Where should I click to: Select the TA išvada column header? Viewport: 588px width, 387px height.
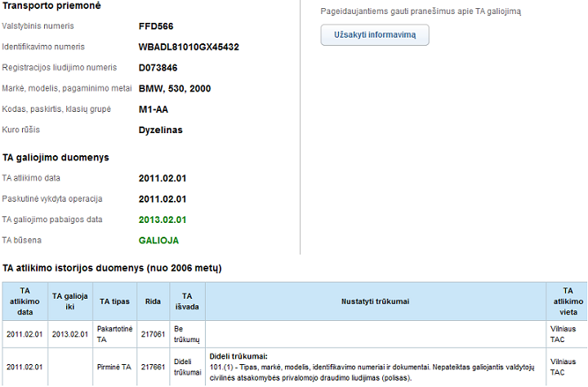[x=187, y=301]
